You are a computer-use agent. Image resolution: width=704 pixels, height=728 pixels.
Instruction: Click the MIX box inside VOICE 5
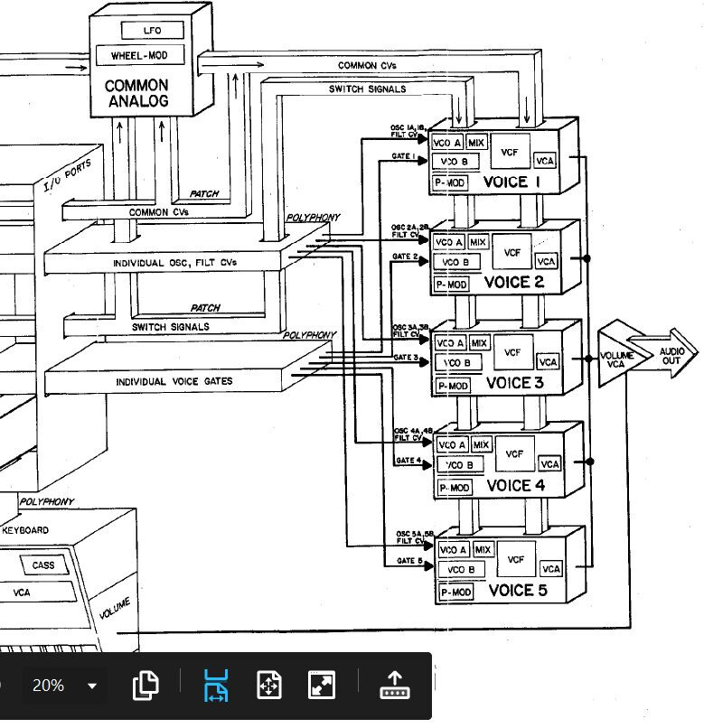pos(483,550)
